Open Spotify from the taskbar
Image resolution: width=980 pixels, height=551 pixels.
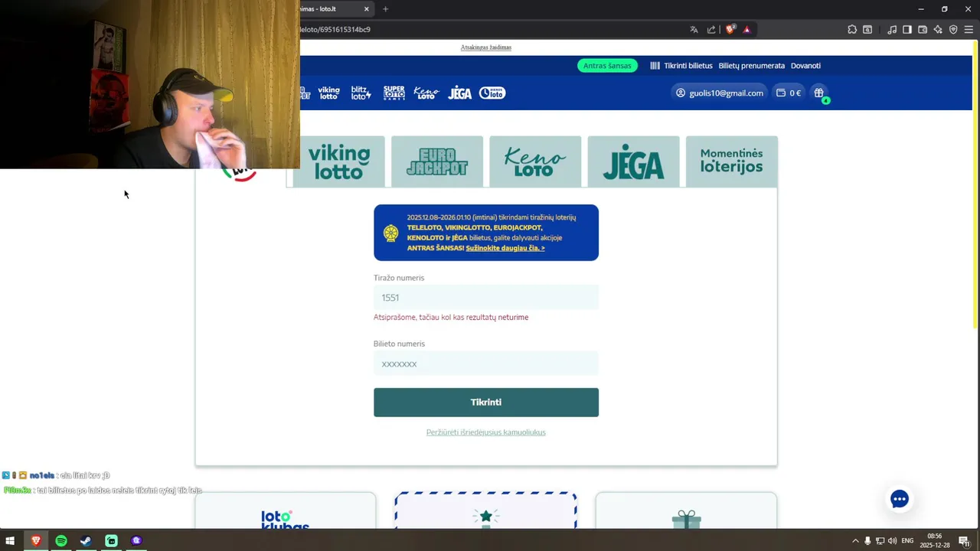pos(61,541)
